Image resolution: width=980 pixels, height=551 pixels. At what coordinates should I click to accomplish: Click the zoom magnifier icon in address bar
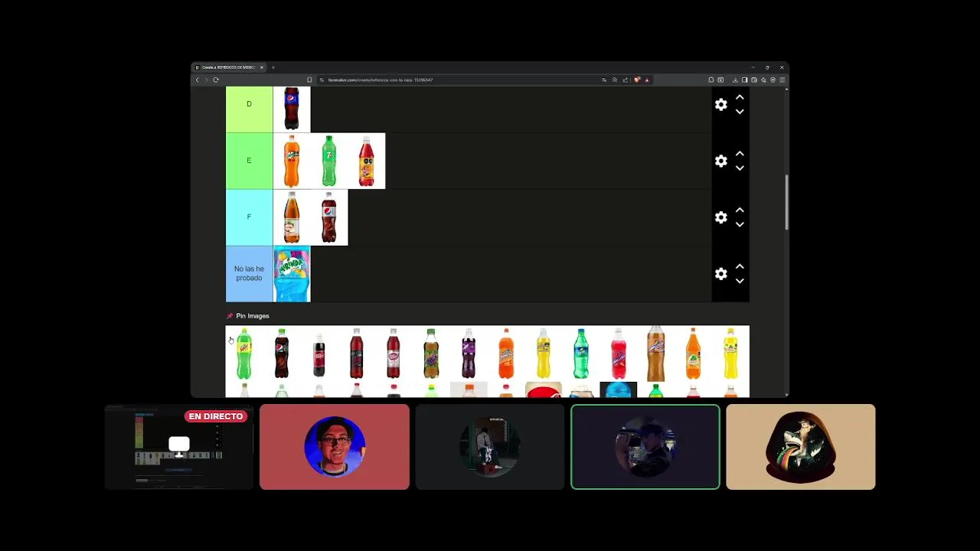point(614,80)
